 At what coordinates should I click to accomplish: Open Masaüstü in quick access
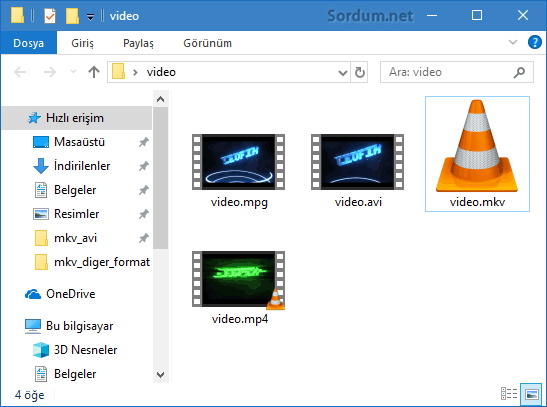(79, 142)
